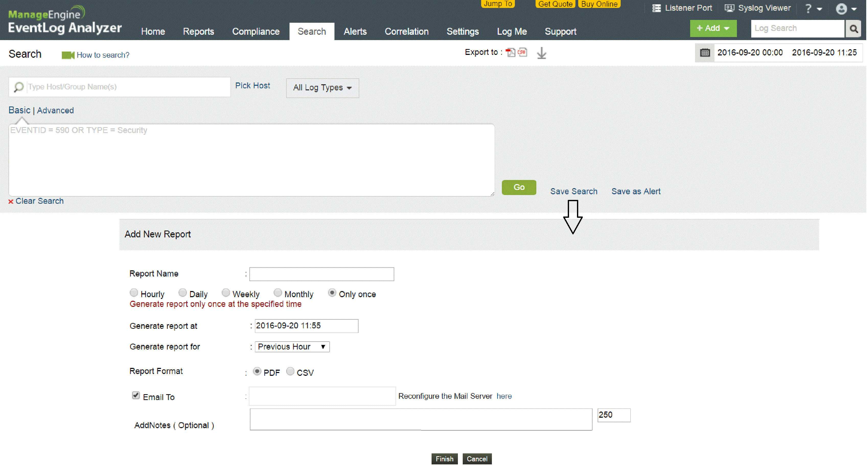Uncheck the Email To checkbox
This screenshot has height=470, width=868.
[x=136, y=396]
